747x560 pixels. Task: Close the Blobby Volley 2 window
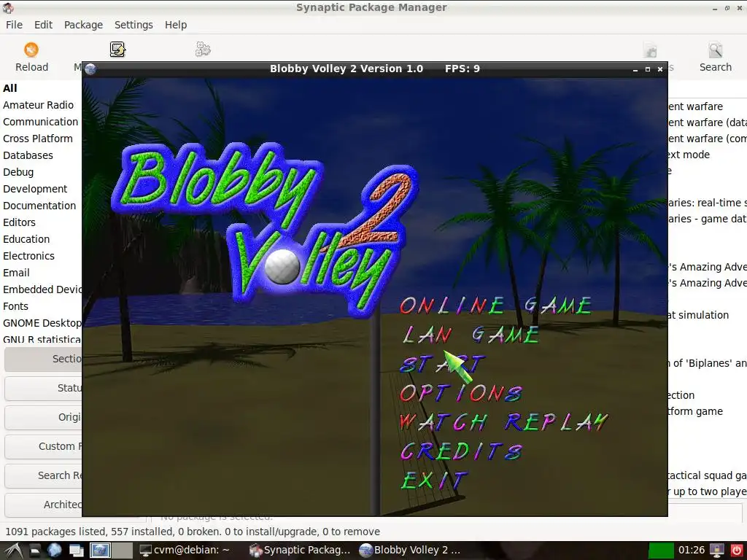pyautogui.click(x=659, y=69)
